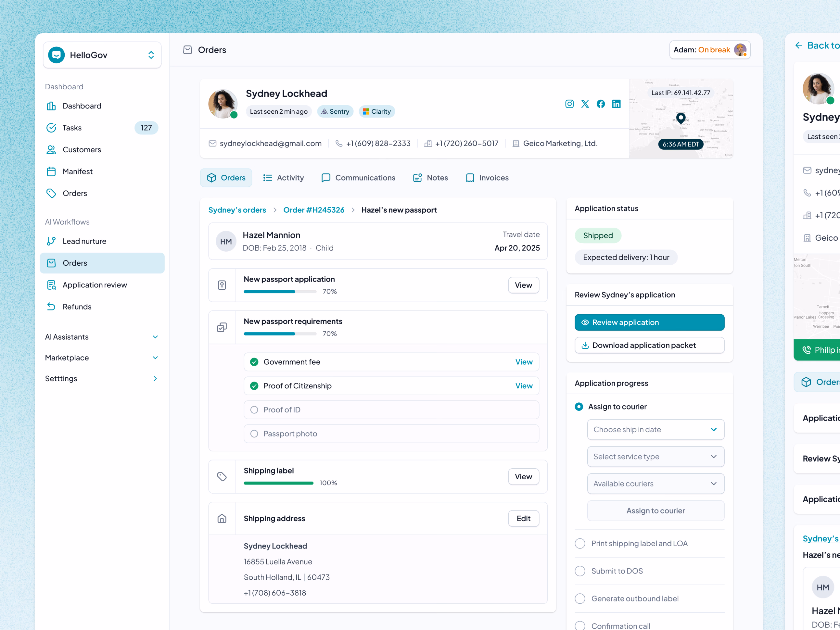
Task: Switch to the Invoices tab
Action: click(487, 178)
